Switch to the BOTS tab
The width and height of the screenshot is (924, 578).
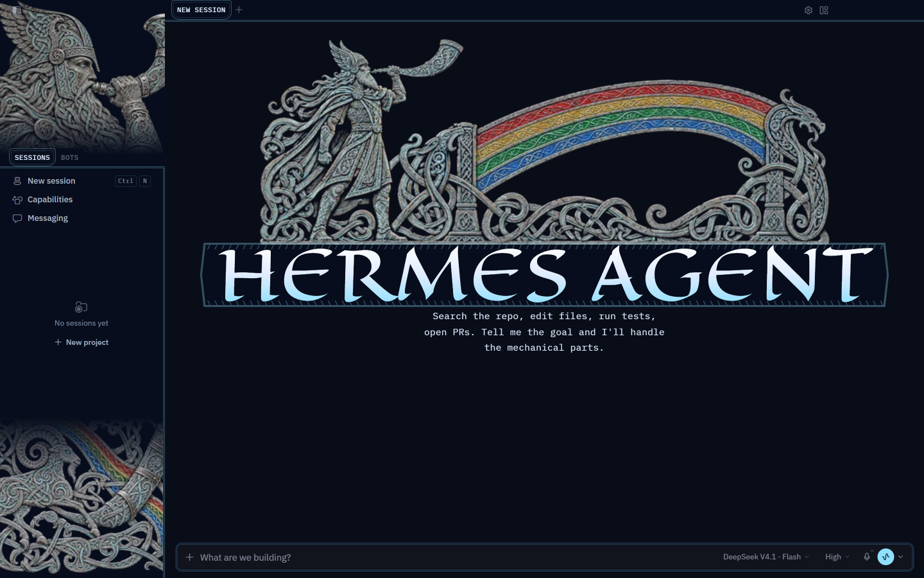tap(70, 157)
